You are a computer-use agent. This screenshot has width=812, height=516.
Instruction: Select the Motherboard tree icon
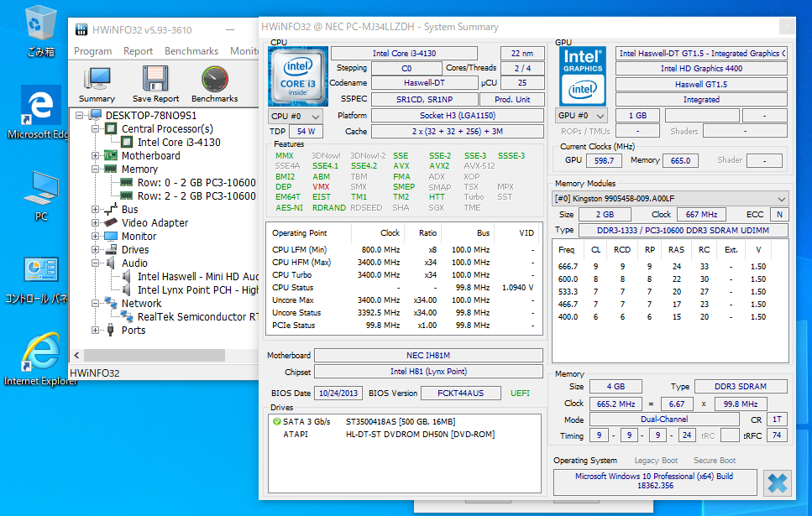(111, 155)
